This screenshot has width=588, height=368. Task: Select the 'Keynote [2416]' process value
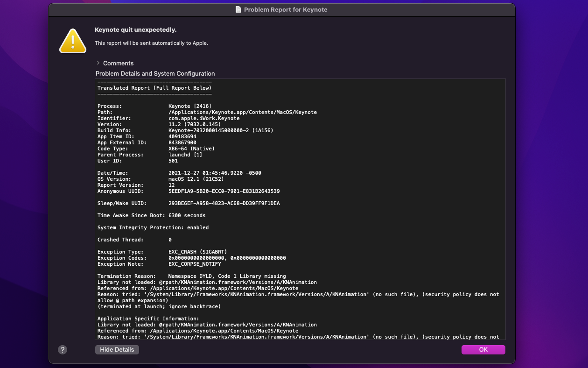click(x=190, y=106)
